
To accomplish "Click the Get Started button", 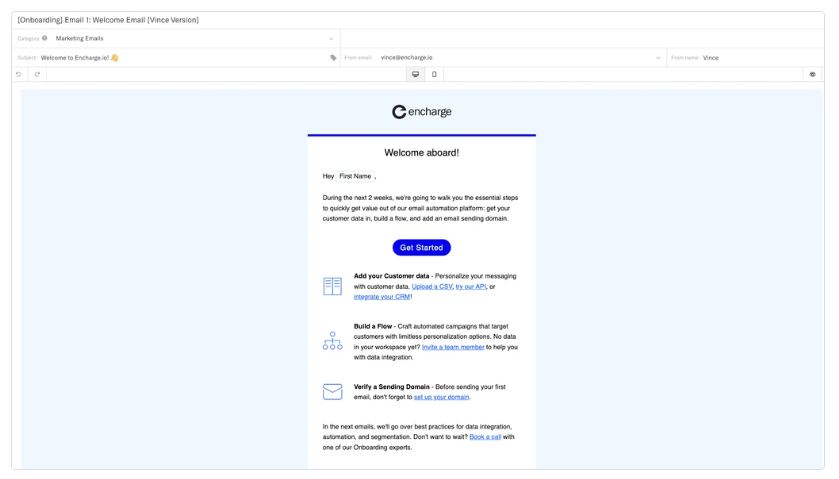I will [x=422, y=248].
